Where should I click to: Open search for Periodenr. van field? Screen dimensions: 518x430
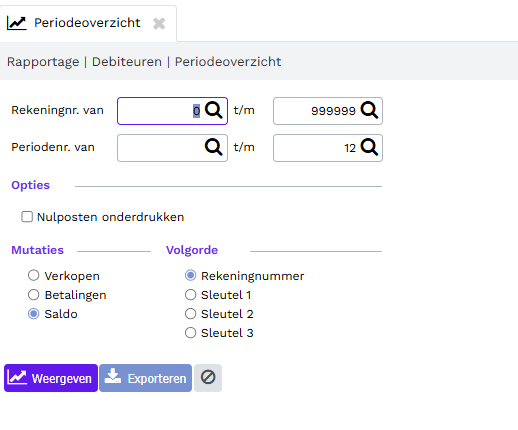[213, 147]
